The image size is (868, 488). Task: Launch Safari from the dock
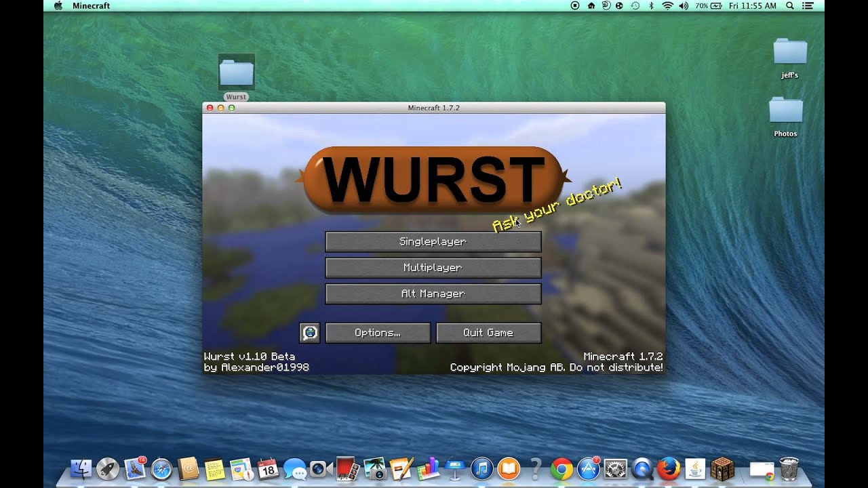[x=161, y=468]
